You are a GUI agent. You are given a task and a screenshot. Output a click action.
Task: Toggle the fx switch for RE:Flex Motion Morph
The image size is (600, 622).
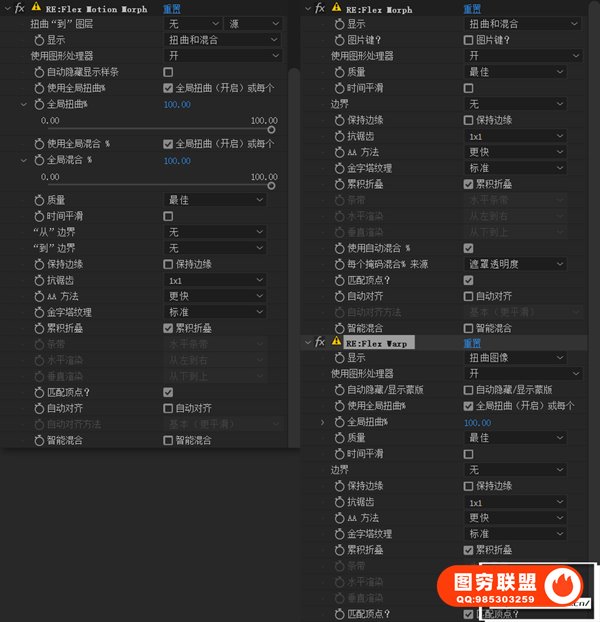(19, 8)
